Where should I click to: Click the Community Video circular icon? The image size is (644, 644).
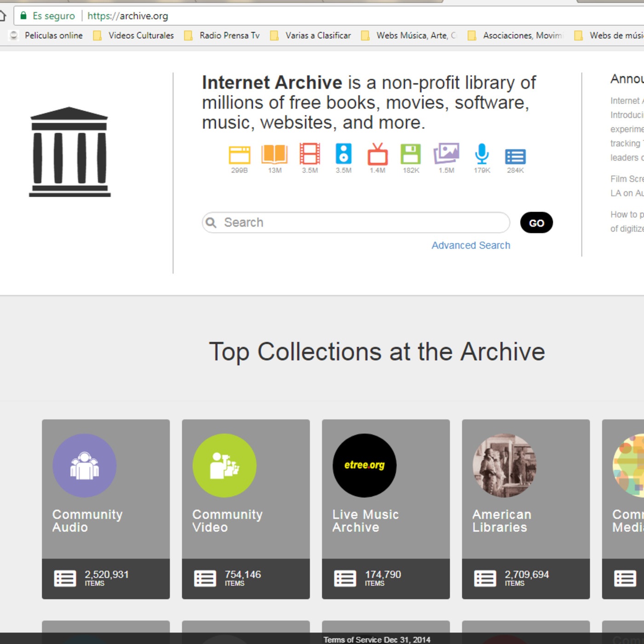(224, 466)
